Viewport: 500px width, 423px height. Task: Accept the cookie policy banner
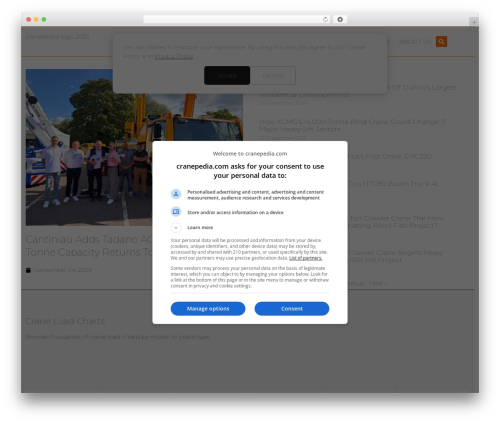(x=227, y=75)
